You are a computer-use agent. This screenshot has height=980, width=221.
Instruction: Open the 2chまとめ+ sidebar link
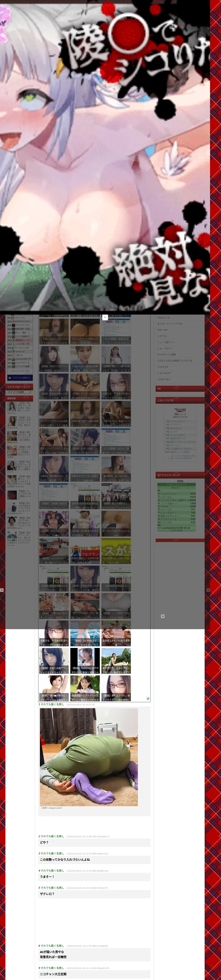click(164, 379)
